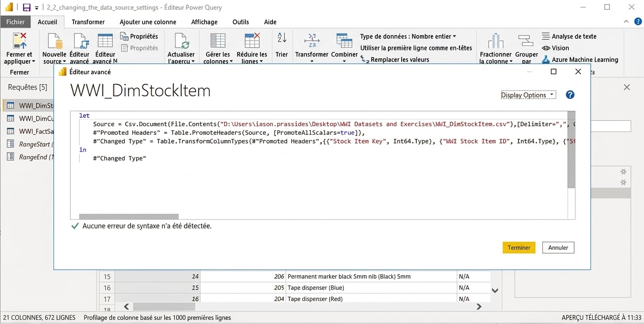Click the Azure Machine Learning icon
The width and height of the screenshot is (644, 324).
pyautogui.click(x=546, y=60)
